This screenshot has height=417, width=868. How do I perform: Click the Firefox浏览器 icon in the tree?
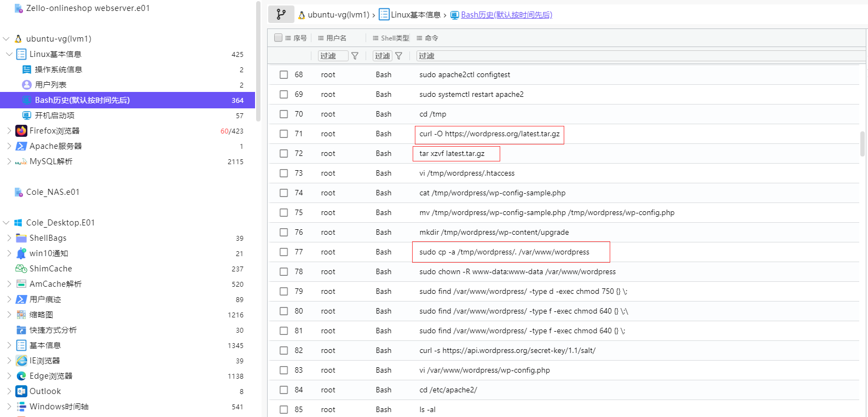[21, 131]
